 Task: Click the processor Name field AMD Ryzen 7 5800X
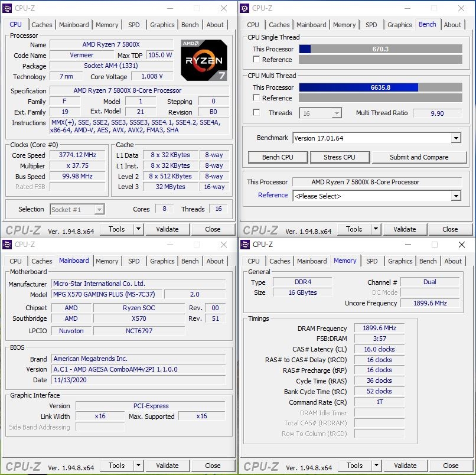click(111, 44)
